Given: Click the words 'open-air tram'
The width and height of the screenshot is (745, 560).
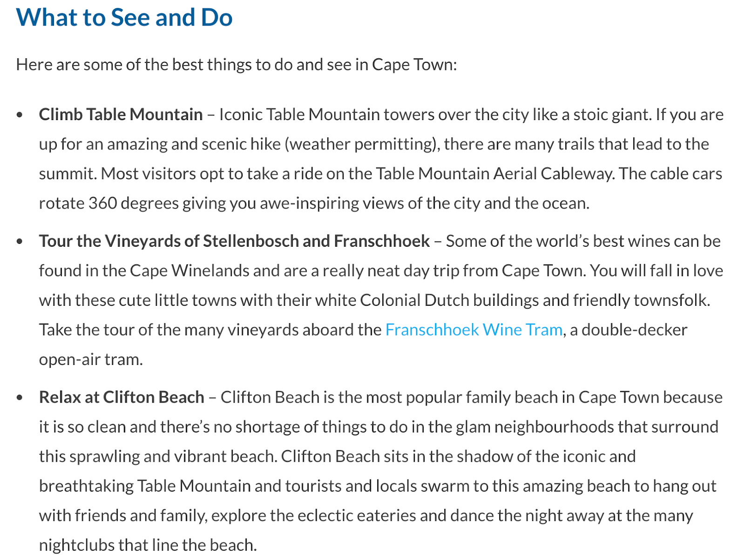Looking at the screenshot, I should [x=89, y=359].
